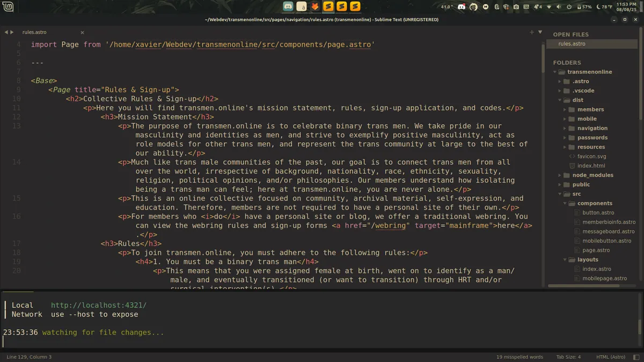Click the terminal panel scrollbar
This screenshot has height=362, width=644.
[639, 327]
